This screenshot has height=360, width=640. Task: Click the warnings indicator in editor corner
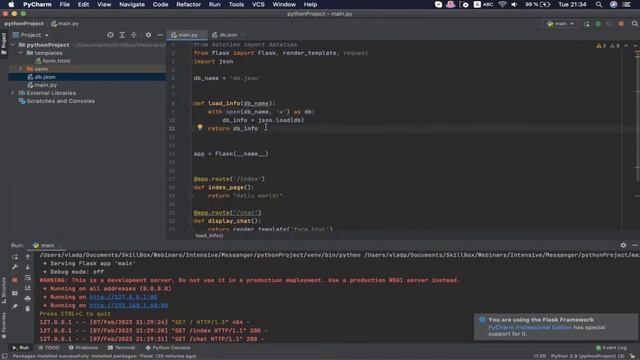click(608, 46)
